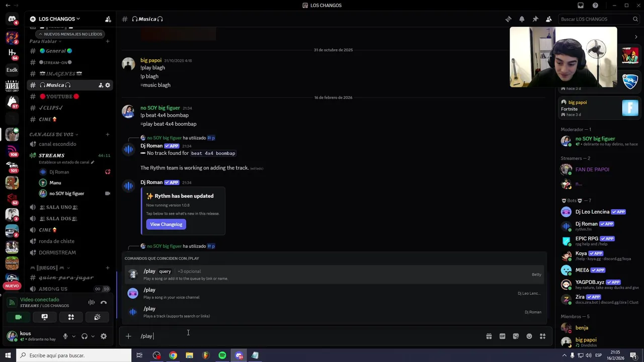Click View Changelog button

click(166, 224)
